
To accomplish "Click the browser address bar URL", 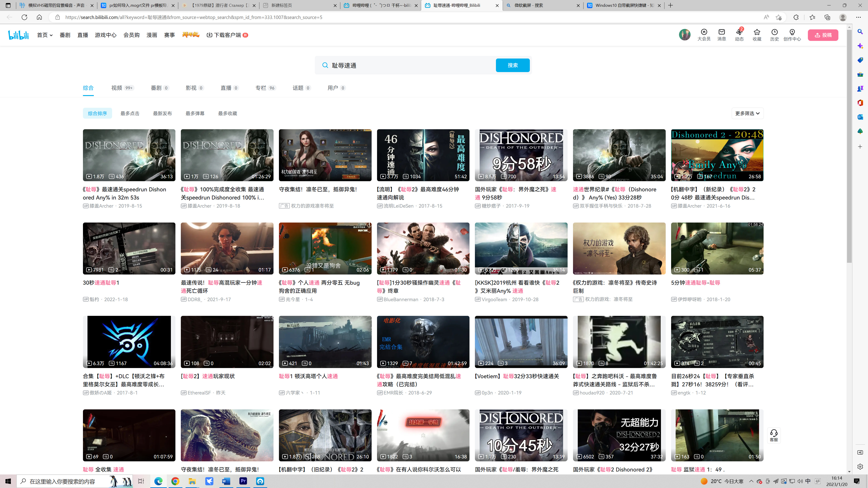I will [194, 17].
